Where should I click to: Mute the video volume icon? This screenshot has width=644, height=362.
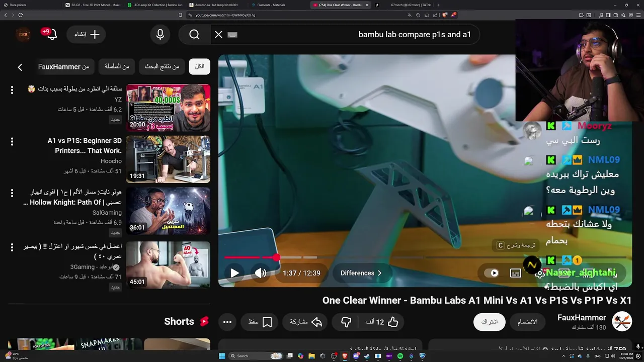[x=260, y=273]
